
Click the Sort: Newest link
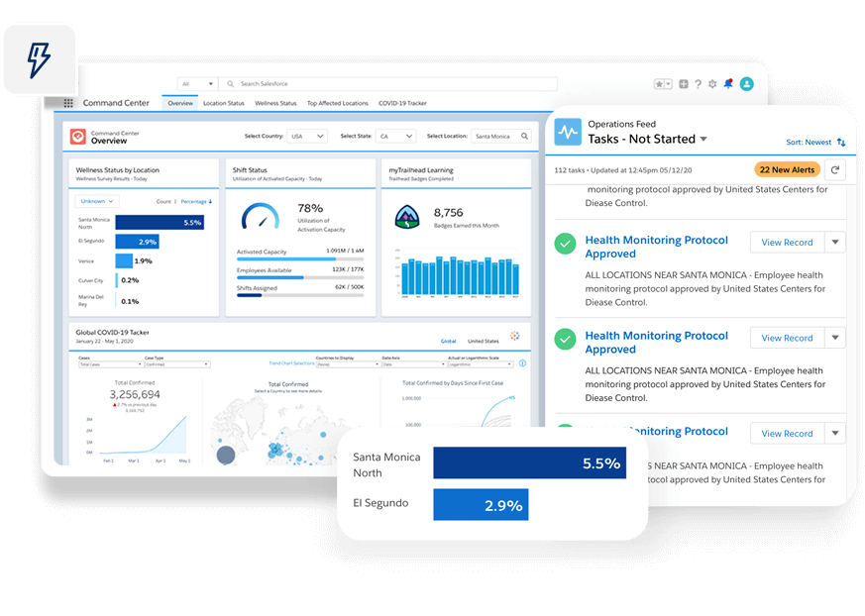pos(809,143)
